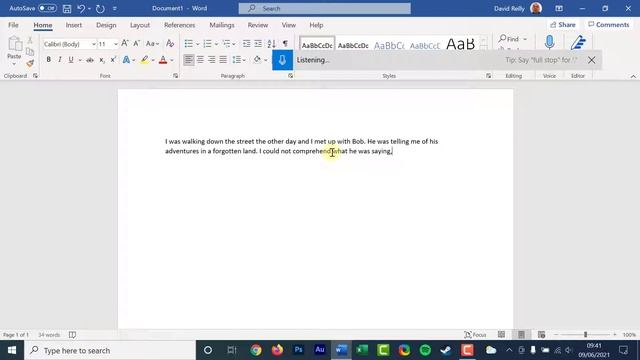Toggle Bold formatting
Viewport: 640px width, 360px height.
pyautogui.click(x=49, y=60)
